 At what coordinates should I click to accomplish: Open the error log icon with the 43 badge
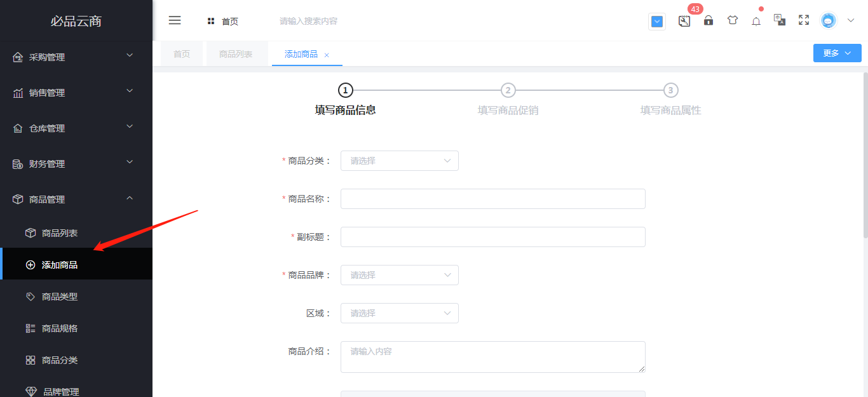[x=684, y=21]
